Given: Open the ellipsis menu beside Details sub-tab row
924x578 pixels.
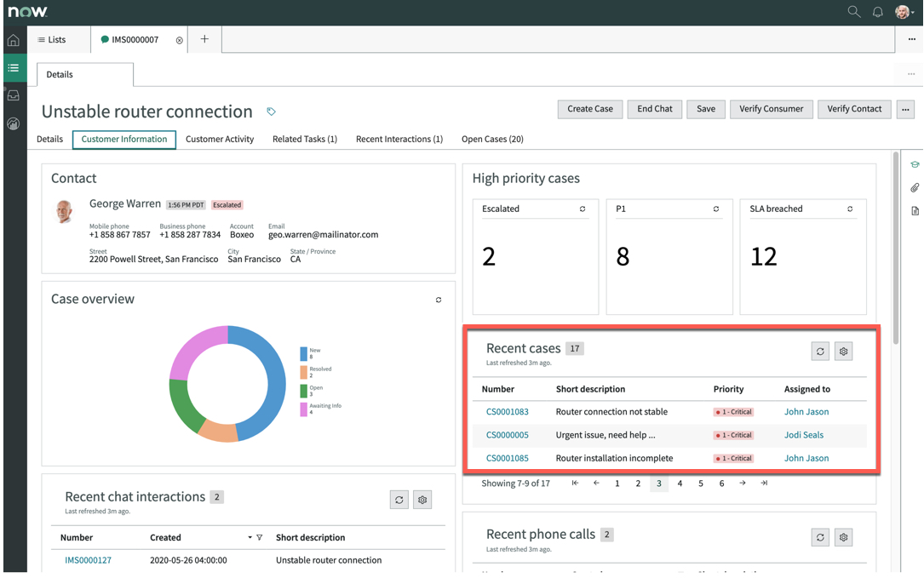Looking at the screenshot, I should 911,74.
